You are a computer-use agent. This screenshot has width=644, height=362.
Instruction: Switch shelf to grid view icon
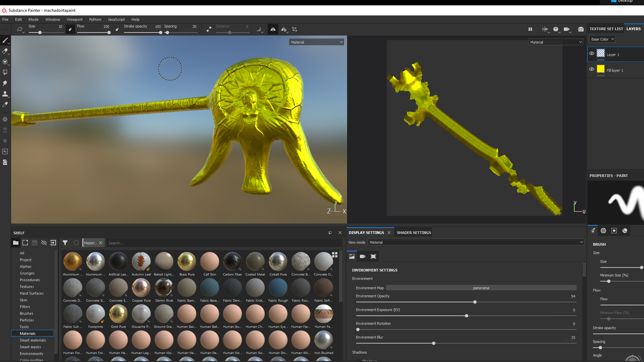(335, 255)
